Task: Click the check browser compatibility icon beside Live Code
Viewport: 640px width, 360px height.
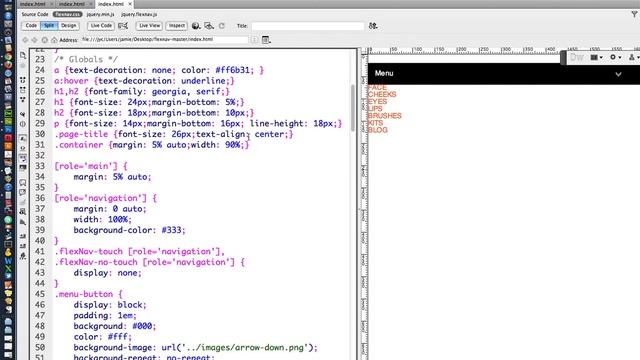Action: tap(123, 26)
